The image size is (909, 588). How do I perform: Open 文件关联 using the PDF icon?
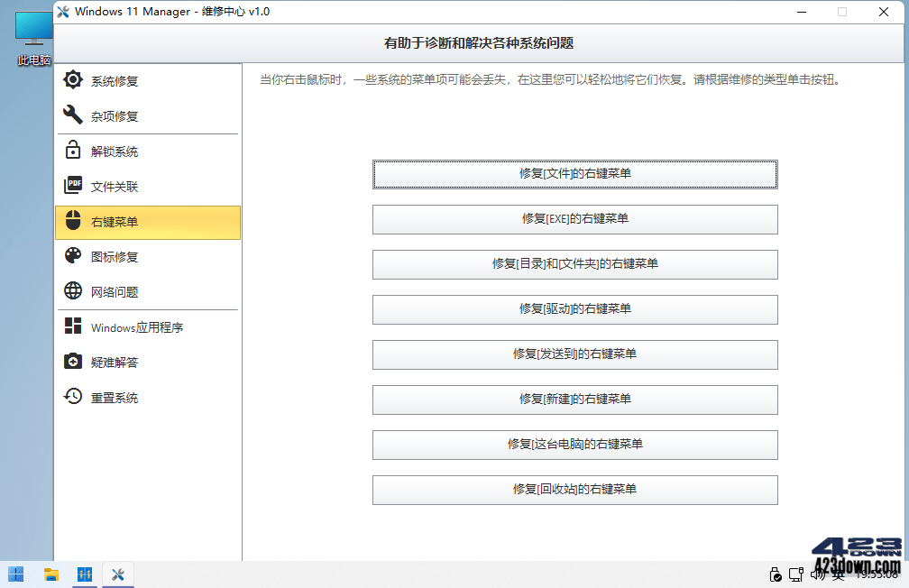[72, 185]
